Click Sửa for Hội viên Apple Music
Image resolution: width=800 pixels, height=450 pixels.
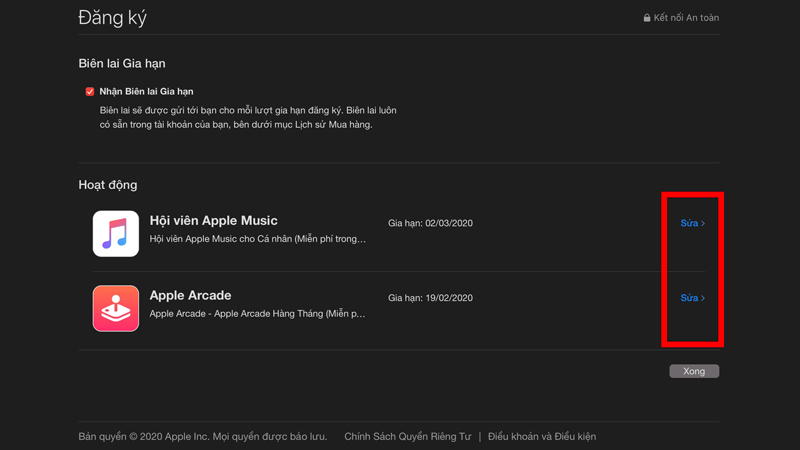pyautogui.click(x=689, y=224)
